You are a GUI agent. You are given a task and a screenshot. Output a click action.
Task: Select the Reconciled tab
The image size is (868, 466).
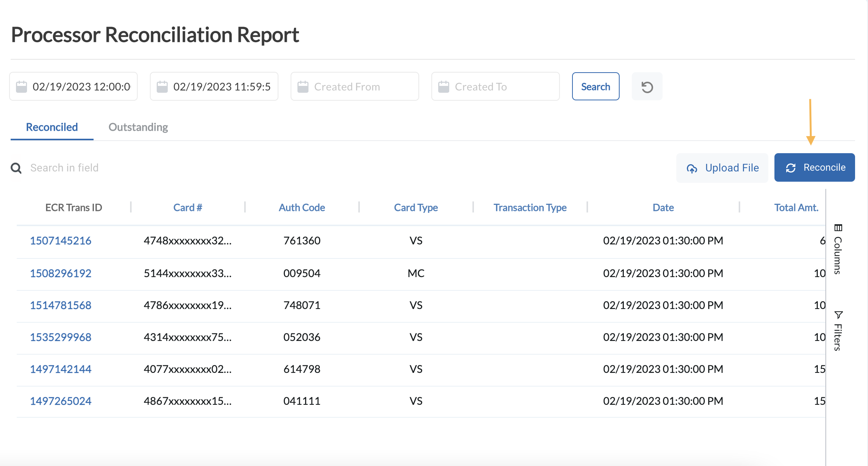[x=52, y=127]
